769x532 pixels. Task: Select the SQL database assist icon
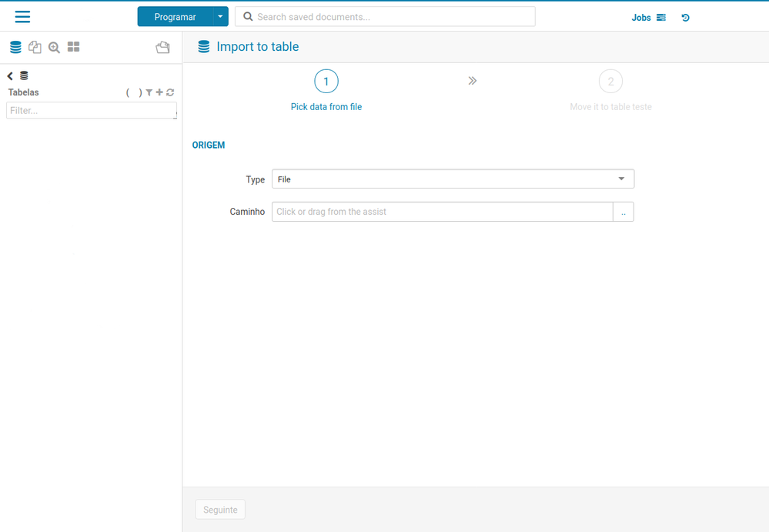coord(15,47)
